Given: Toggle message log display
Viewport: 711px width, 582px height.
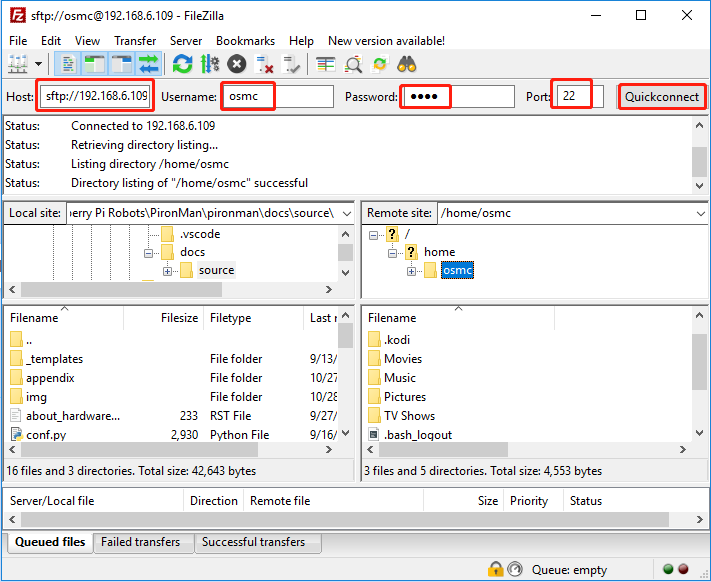Looking at the screenshot, I should click(68, 64).
